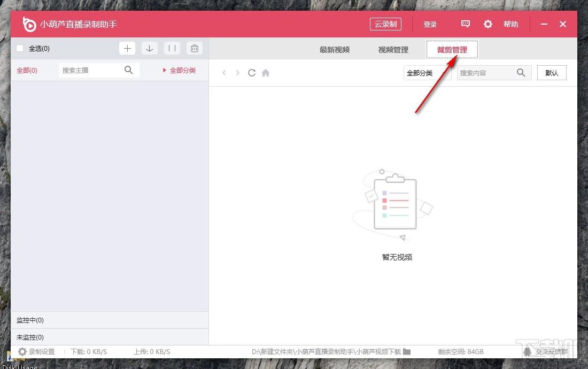Image resolution: width=588 pixels, height=369 pixels.
Task: Go to home with house icon
Action: [x=266, y=73]
